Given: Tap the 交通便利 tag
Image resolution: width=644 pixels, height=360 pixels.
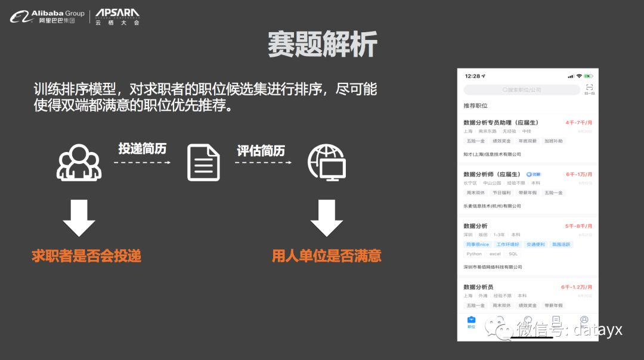Looking at the screenshot, I should pos(535,244).
